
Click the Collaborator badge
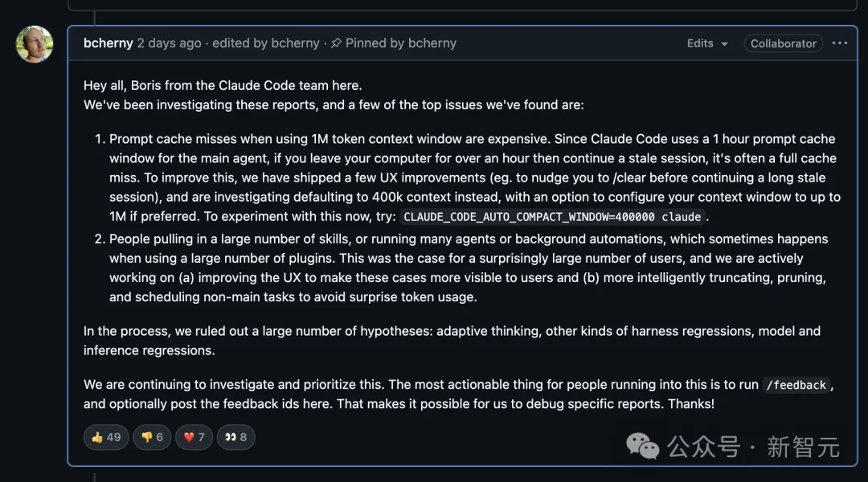[783, 43]
